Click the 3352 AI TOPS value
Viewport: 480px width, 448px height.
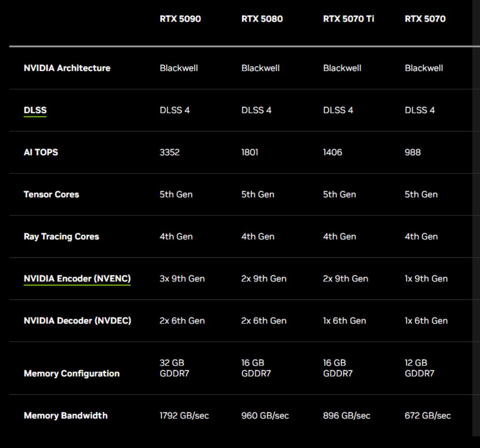pos(170,152)
